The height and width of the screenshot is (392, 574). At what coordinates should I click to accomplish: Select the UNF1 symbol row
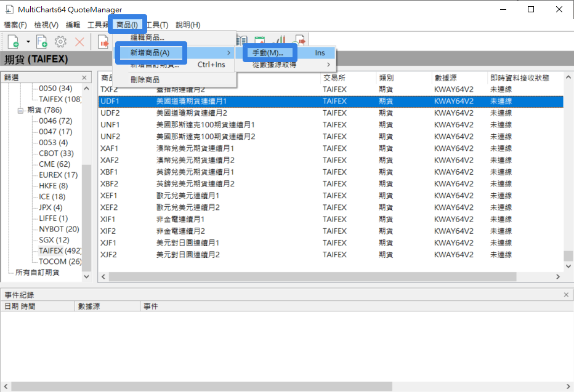point(331,125)
